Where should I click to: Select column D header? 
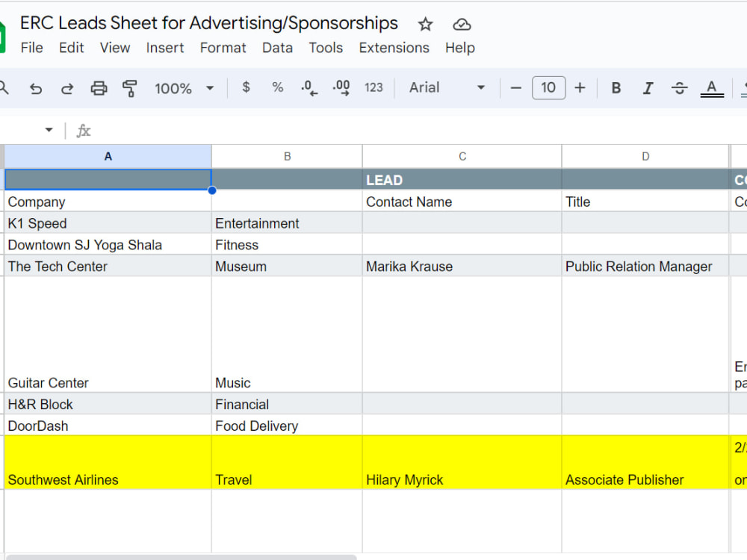pos(645,156)
